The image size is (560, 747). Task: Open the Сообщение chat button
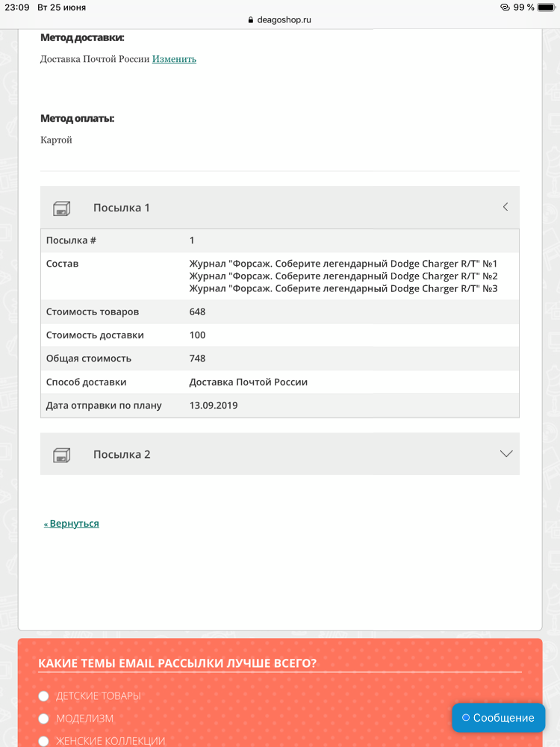coord(499,717)
